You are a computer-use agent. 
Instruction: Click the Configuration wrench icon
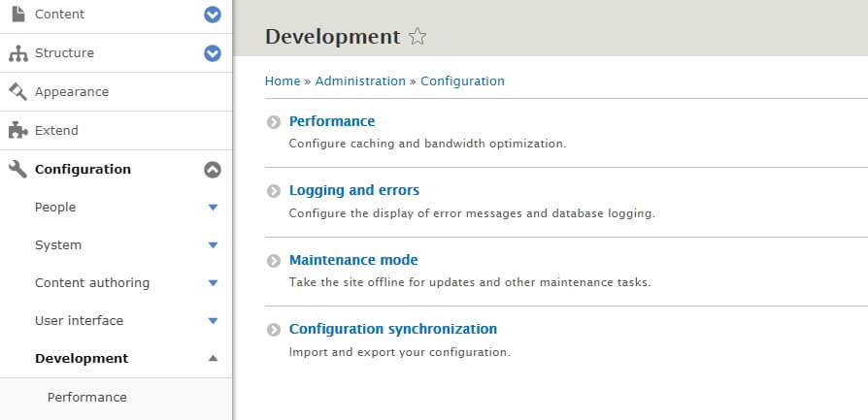point(17,170)
